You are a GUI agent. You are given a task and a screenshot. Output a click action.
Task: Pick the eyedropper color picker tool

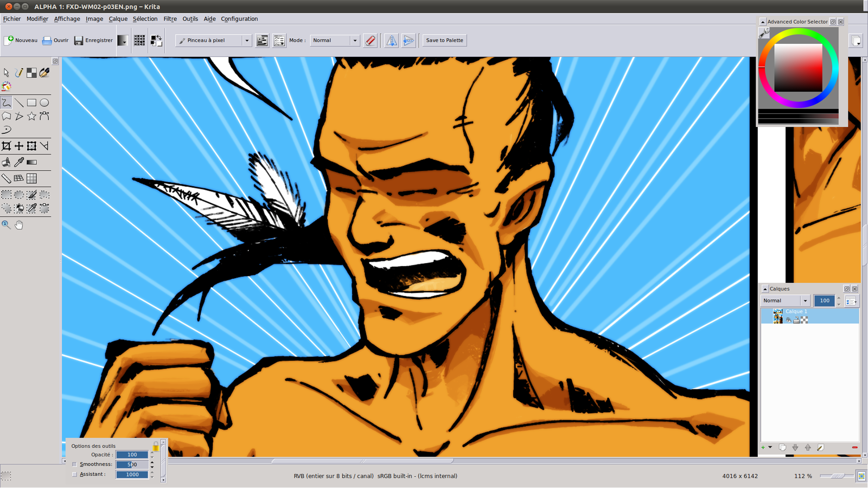pyautogui.click(x=19, y=162)
